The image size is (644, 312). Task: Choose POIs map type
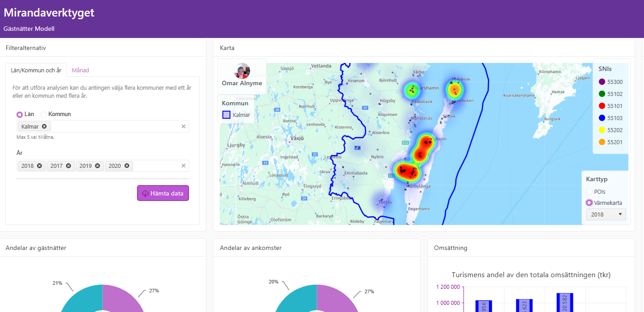[x=590, y=191]
